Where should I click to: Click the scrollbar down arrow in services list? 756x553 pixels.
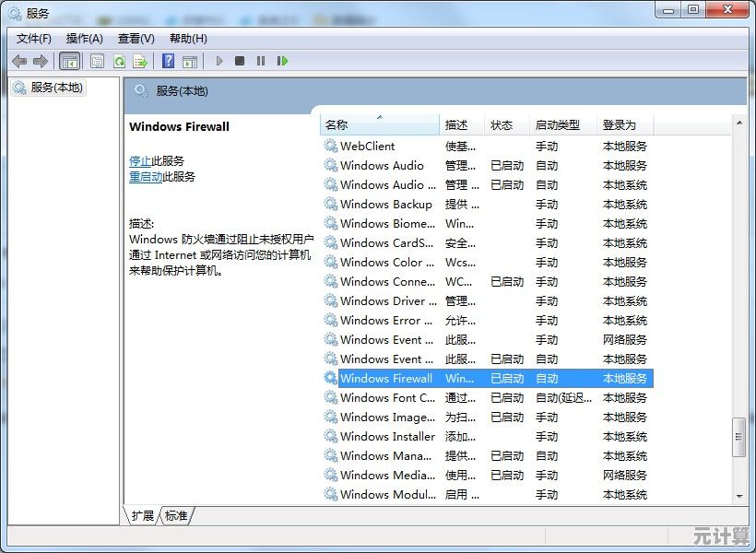(739, 497)
